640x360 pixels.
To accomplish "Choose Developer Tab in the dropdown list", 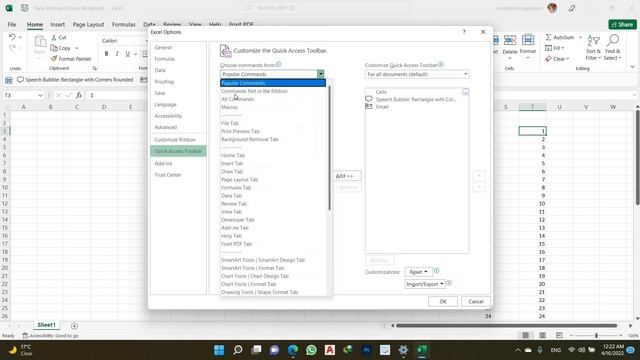I will (x=238, y=220).
